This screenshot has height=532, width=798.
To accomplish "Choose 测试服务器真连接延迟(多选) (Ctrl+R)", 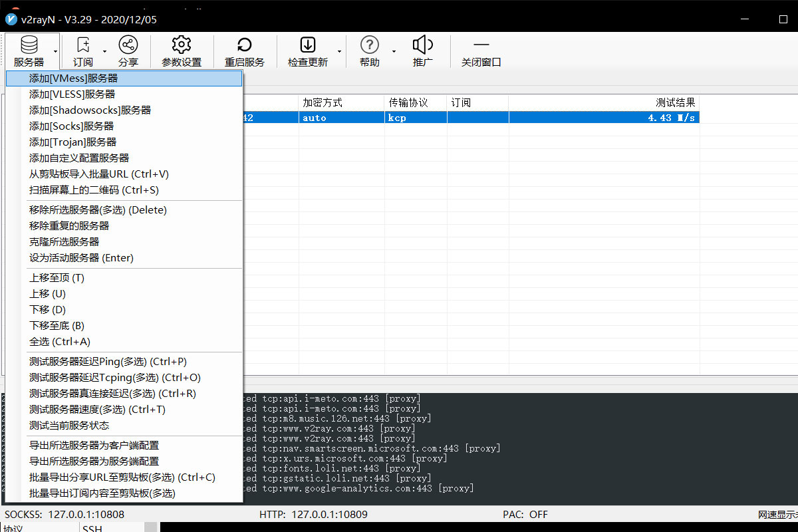I will tap(124, 394).
